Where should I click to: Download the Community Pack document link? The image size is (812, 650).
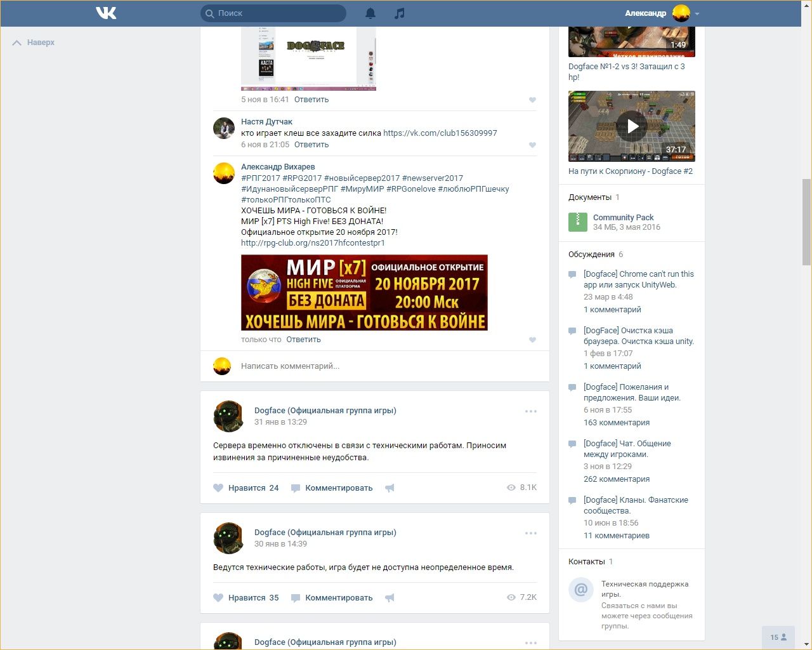point(623,218)
